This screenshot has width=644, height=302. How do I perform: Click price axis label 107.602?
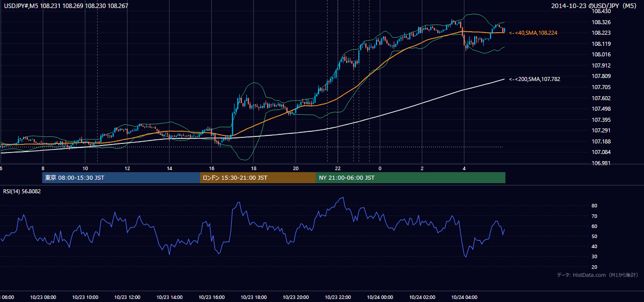602,98
